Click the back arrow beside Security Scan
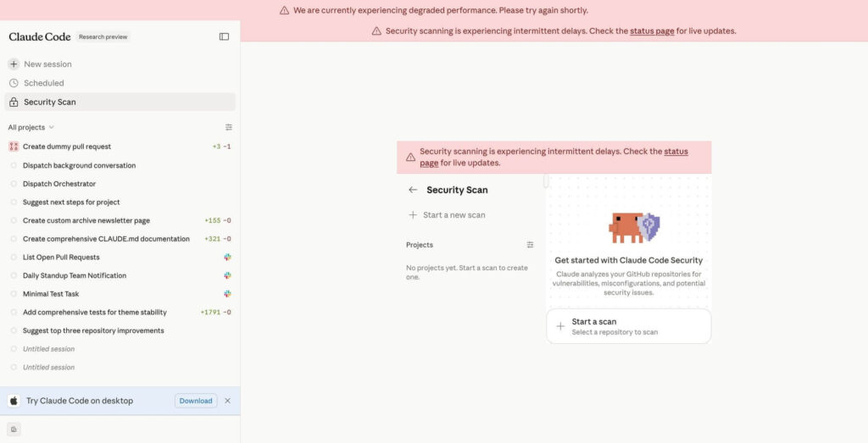 (x=413, y=190)
